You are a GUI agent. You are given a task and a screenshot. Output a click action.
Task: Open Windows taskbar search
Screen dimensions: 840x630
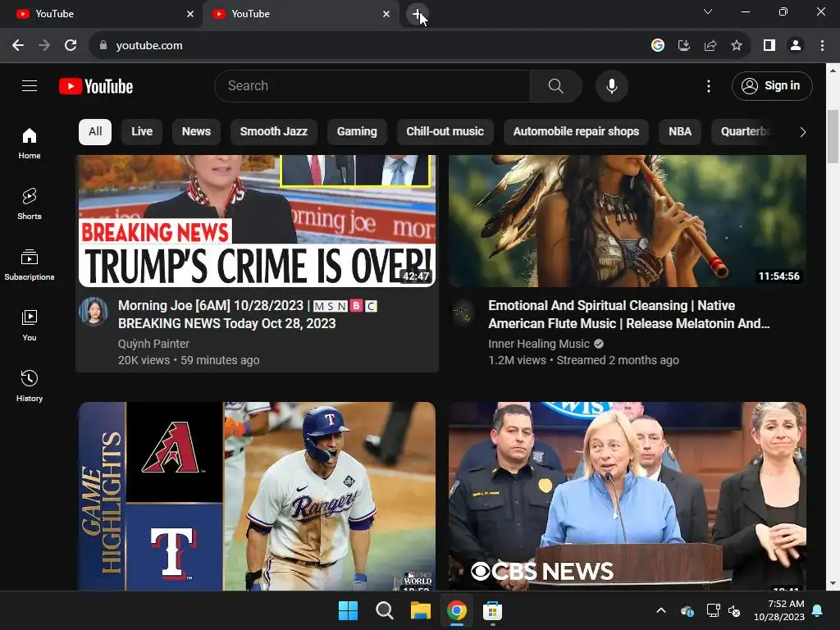coord(385,610)
